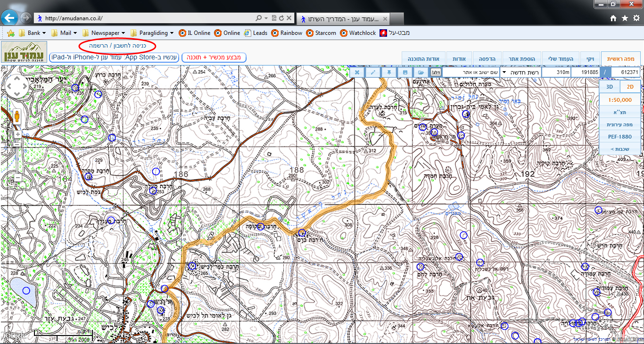Switch map view to 2D
Viewport: 644px width, 344px height.
[x=630, y=87]
